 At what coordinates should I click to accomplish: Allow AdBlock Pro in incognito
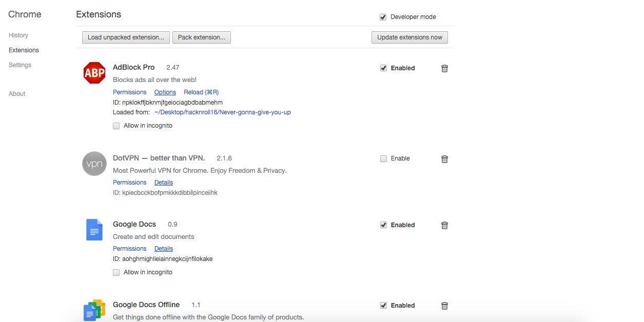pos(116,126)
